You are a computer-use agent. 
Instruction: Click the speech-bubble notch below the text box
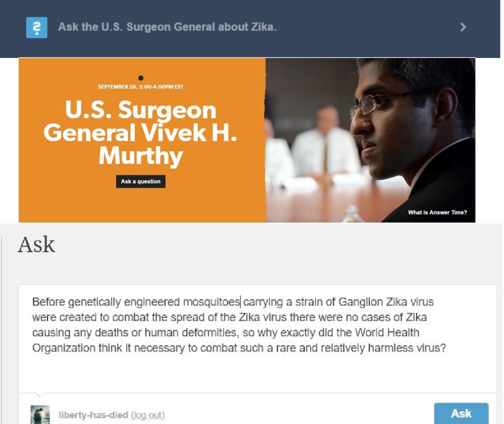point(40,394)
